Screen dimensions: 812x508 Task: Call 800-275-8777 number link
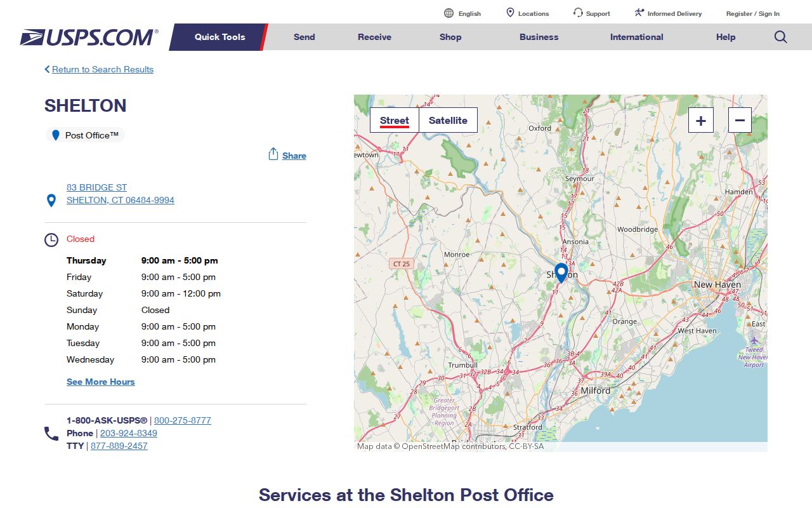(183, 420)
